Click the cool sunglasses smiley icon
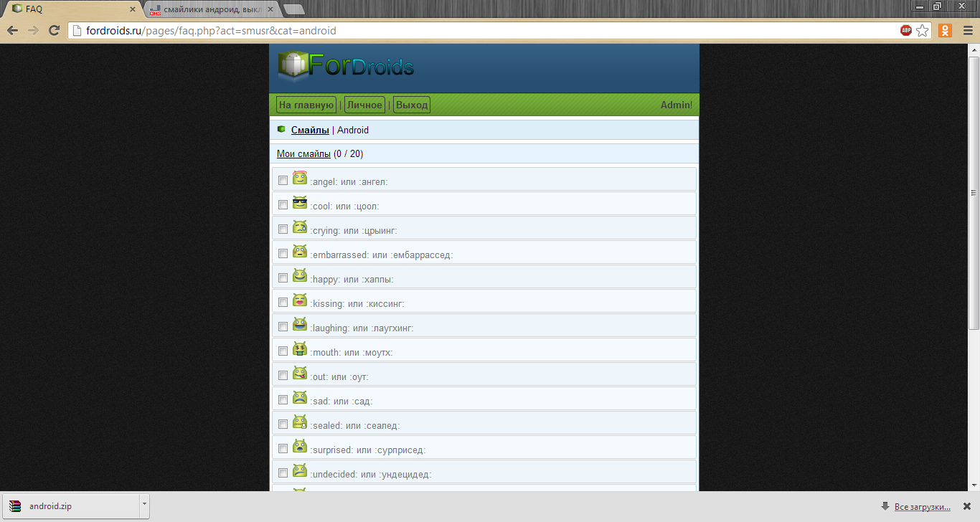 click(x=300, y=203)
